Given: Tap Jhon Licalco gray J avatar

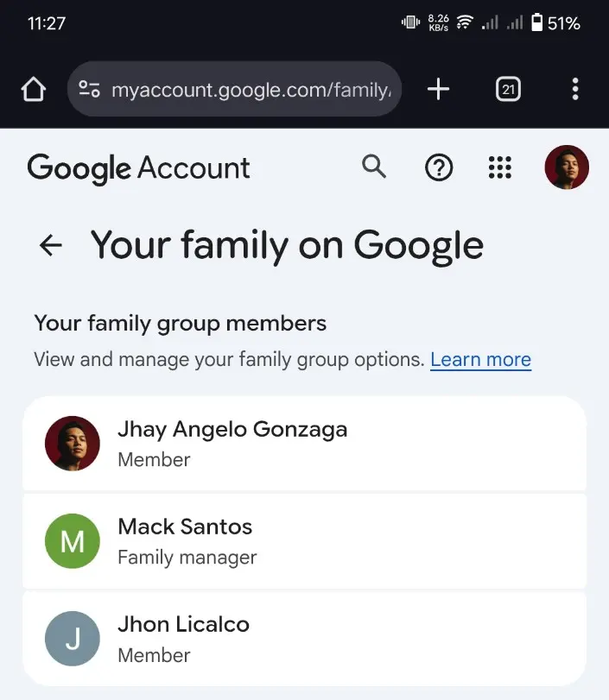Looking at the screenshot, I should [x=73, y=639].
